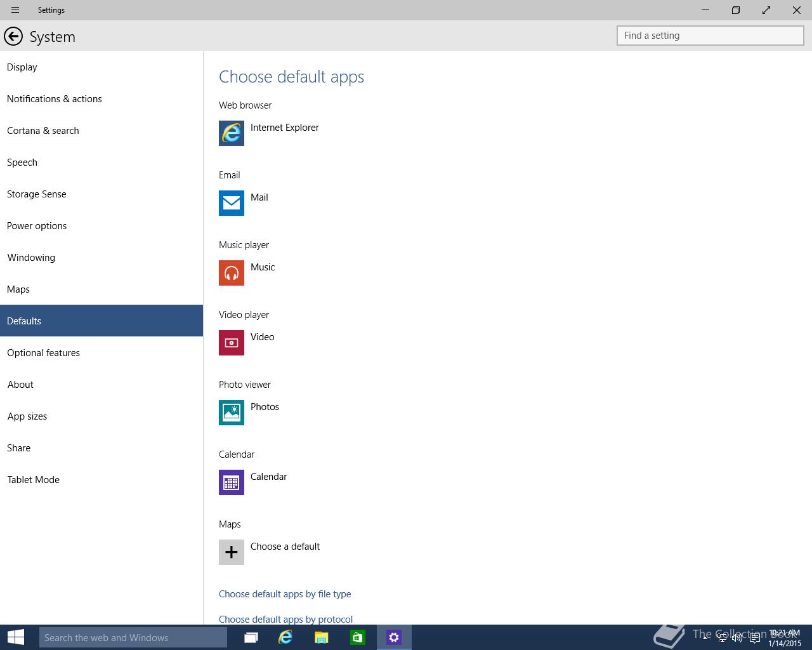Launch Internet Explorer from the taskbar
This screenshot has height=650, width=812.
(285, 637)
